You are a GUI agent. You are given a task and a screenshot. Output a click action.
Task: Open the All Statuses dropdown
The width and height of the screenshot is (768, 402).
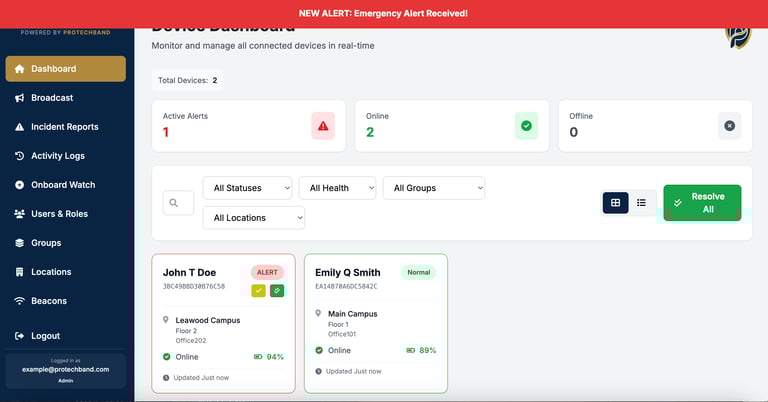click(247, 188)
